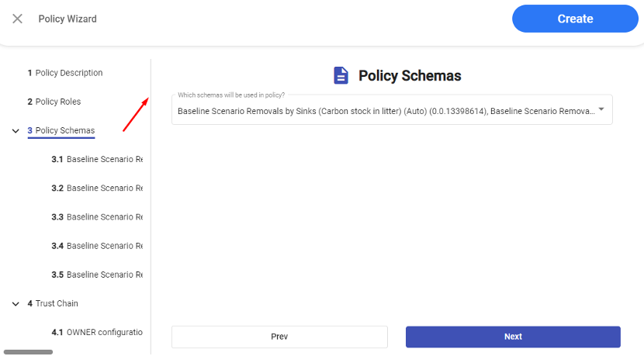Click the Policy Schemas document icon
The height and width of the screenshot is (363, 644).
341,75
